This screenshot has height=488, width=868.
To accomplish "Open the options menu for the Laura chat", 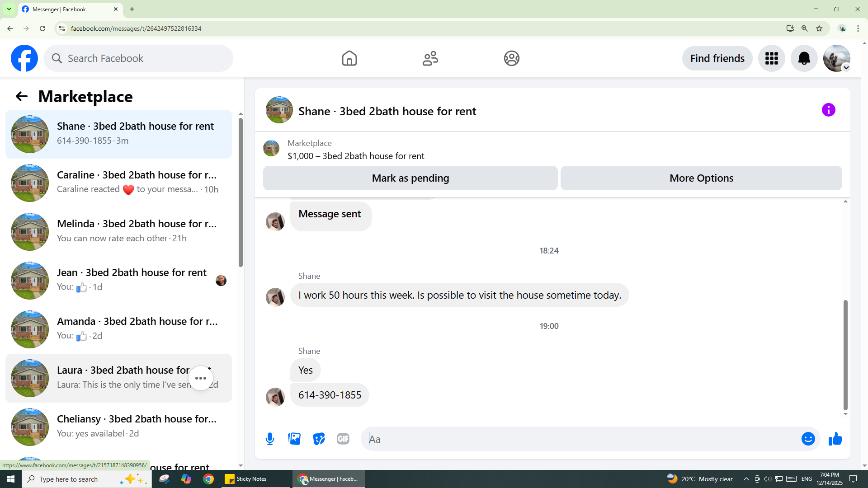I will tap(201, 378).
